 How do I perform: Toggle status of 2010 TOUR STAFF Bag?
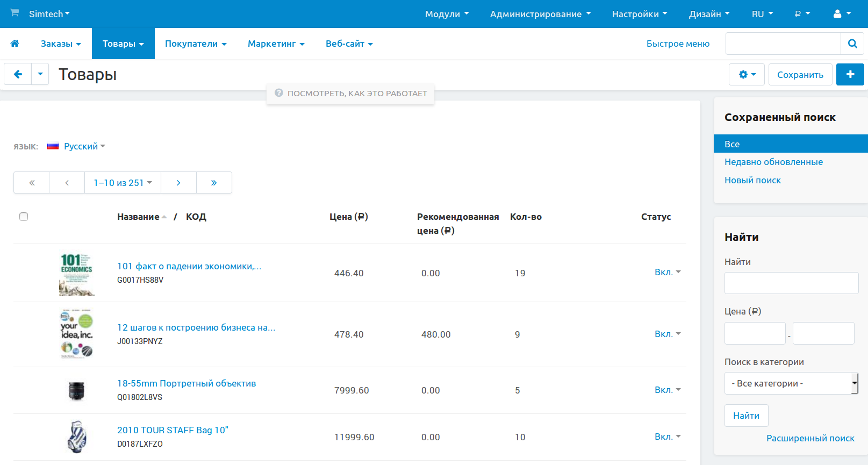[x=667, y=437]
